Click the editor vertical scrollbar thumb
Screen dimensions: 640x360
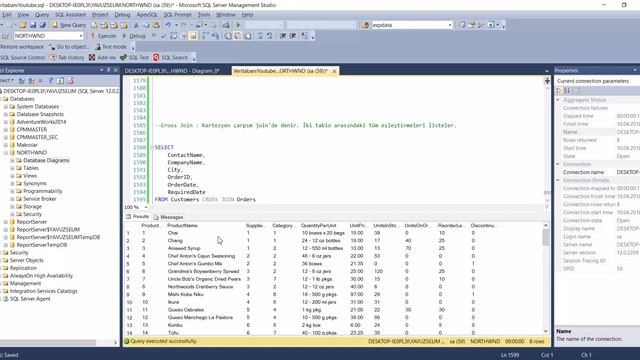coord(547,193)
